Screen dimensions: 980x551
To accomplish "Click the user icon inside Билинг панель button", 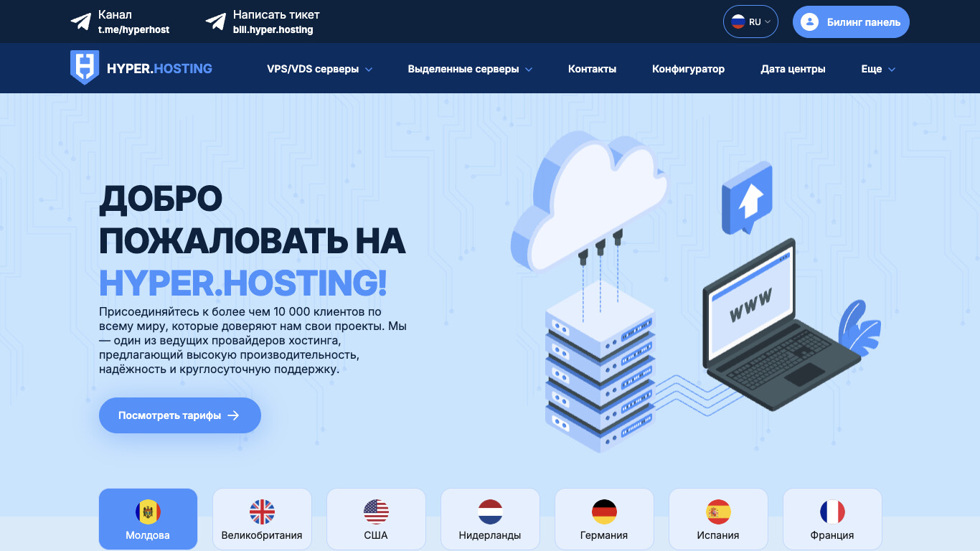I will 810,22.
